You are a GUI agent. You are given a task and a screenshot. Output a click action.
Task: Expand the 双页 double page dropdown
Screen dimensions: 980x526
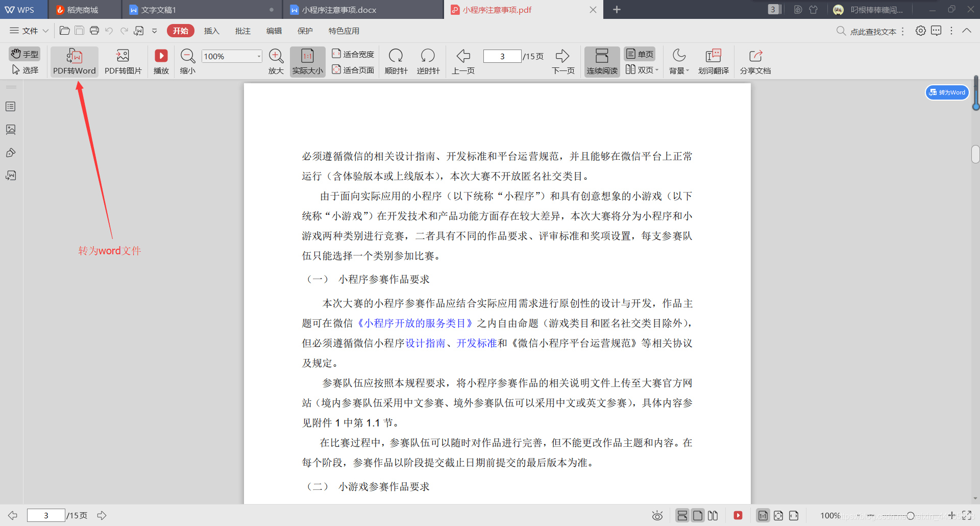coord(642,70)
